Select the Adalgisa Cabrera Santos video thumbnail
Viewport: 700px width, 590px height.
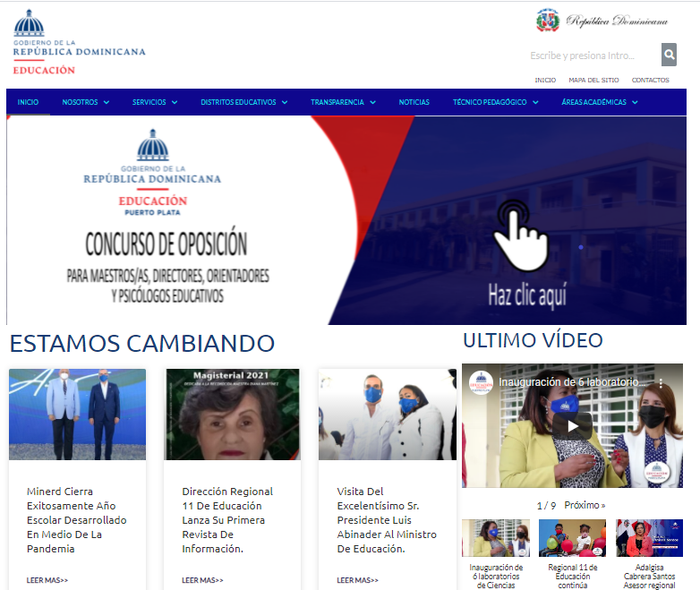tap(649, 538)
